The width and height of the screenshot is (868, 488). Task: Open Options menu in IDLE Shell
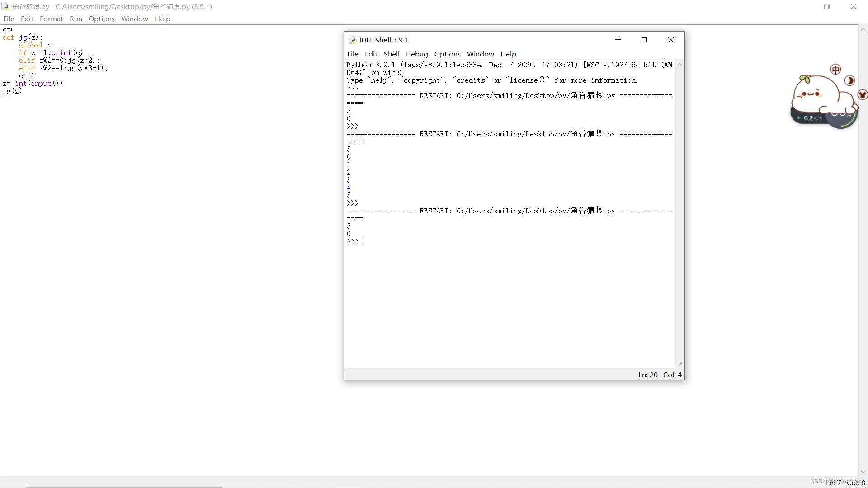click(448, 54)
